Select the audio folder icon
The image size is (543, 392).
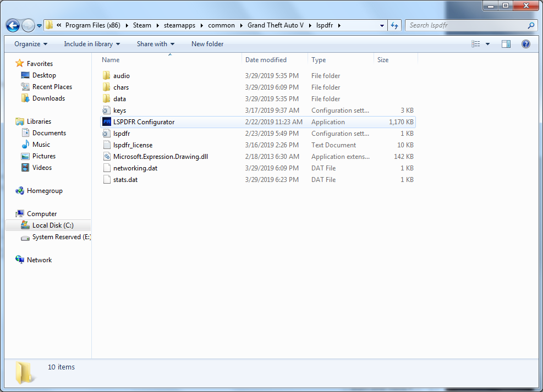pyautogui.click(x=106, y=75)
